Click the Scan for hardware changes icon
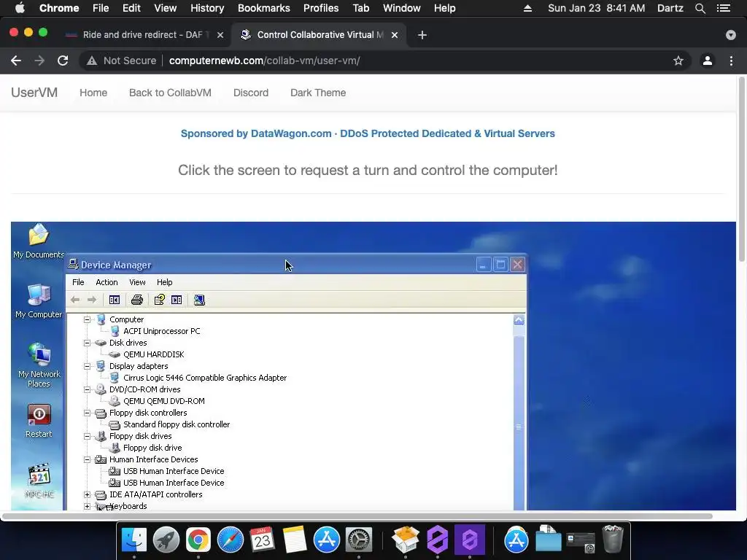 coord(199,300)
